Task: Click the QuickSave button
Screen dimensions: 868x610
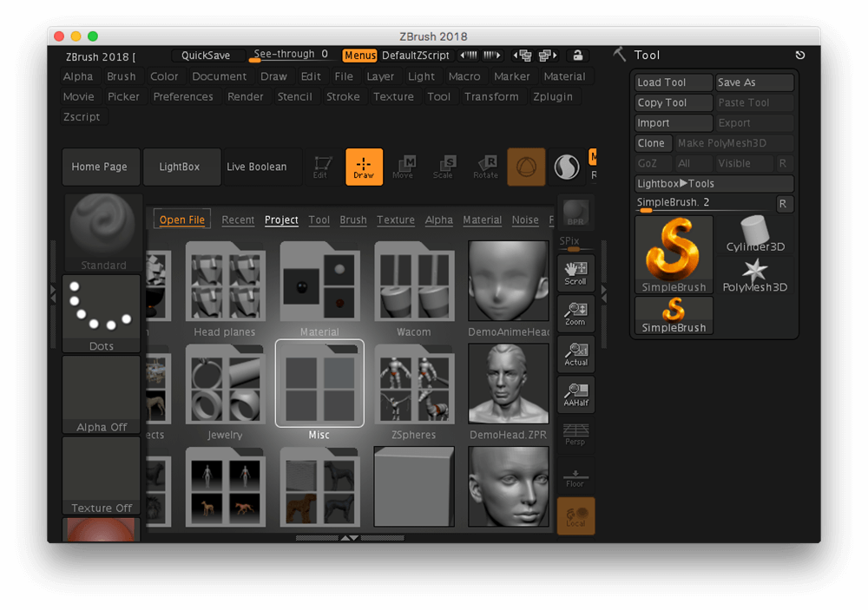Action: click(x=207, y=56)
